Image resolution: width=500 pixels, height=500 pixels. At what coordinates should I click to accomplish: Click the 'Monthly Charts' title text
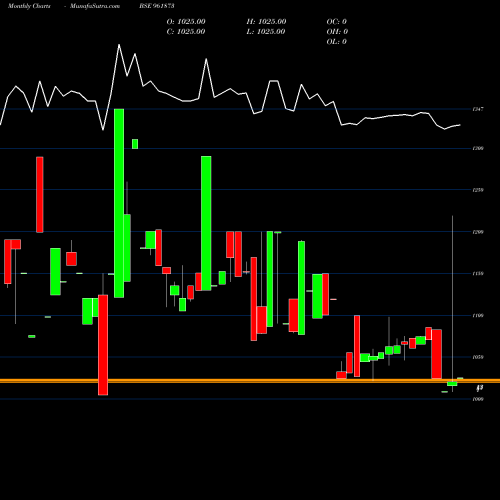click(29, 6)
